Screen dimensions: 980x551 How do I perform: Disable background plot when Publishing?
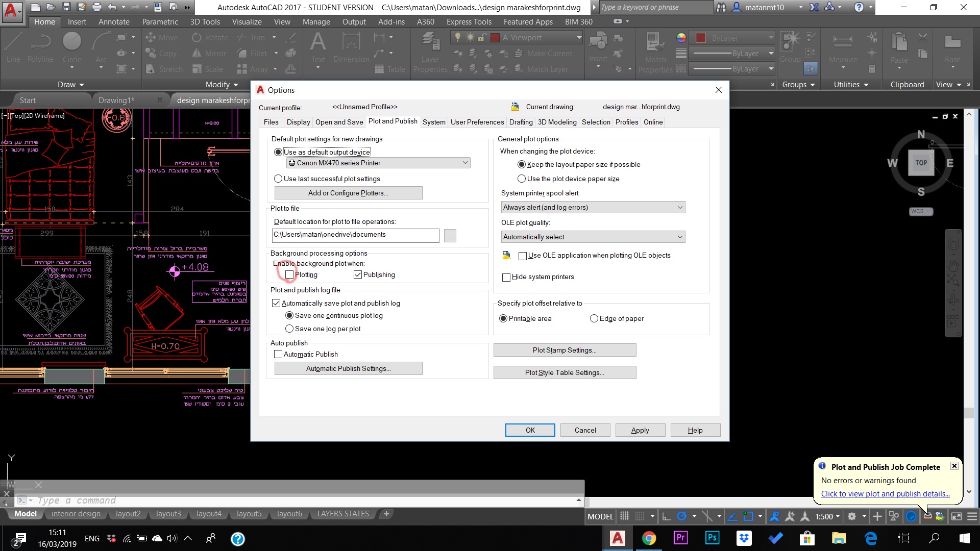pos(358,274)
